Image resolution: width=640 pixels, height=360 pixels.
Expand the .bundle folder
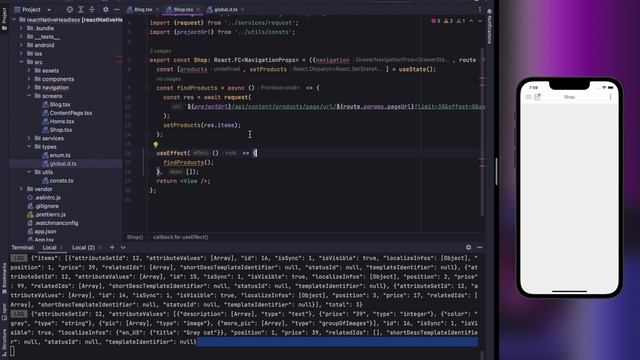(22, 28)
